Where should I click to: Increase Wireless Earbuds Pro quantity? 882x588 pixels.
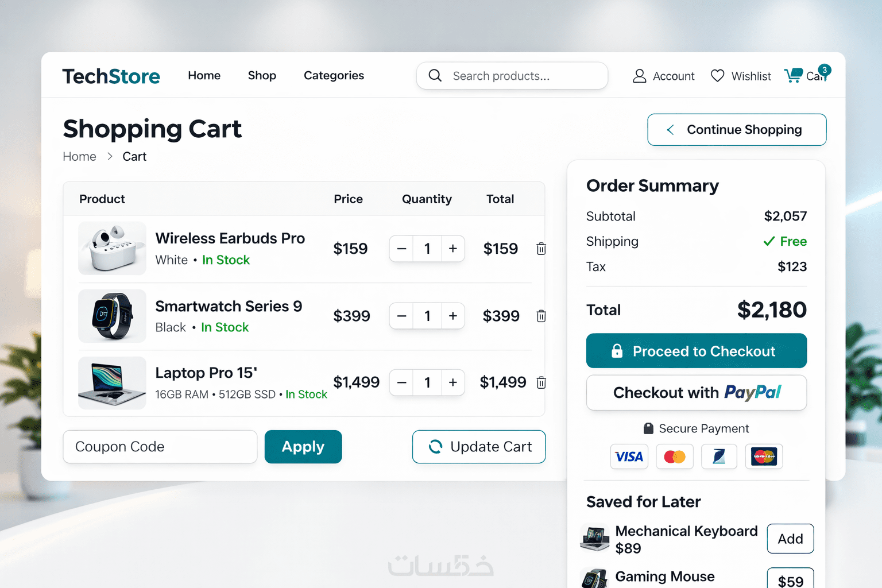(453, 249)
